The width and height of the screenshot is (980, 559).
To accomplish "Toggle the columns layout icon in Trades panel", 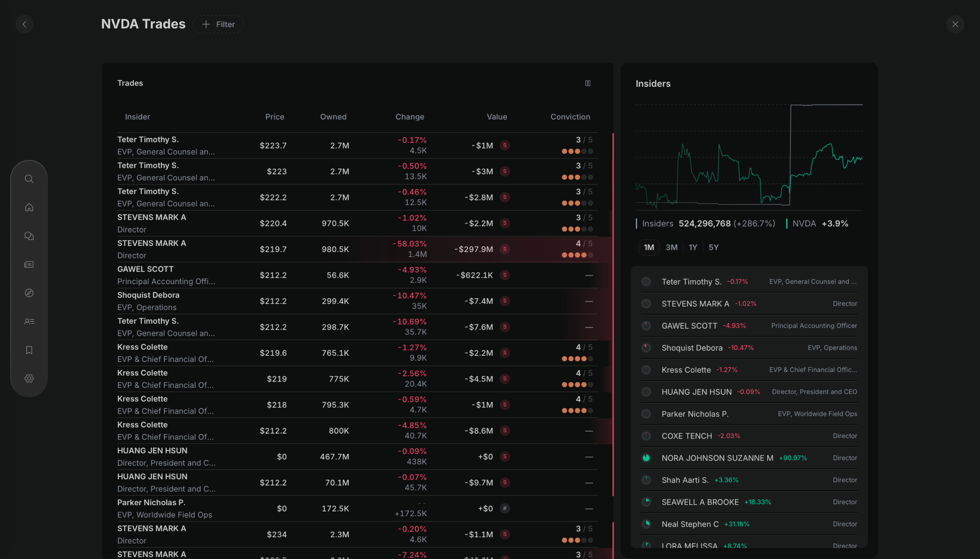I will point(588,83).
